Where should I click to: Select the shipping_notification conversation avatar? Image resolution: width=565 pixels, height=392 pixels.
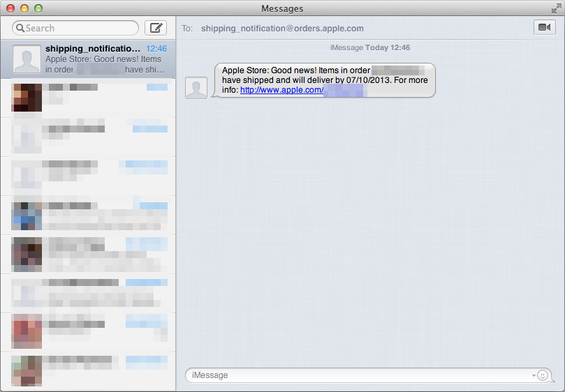[x=27, y=59]
